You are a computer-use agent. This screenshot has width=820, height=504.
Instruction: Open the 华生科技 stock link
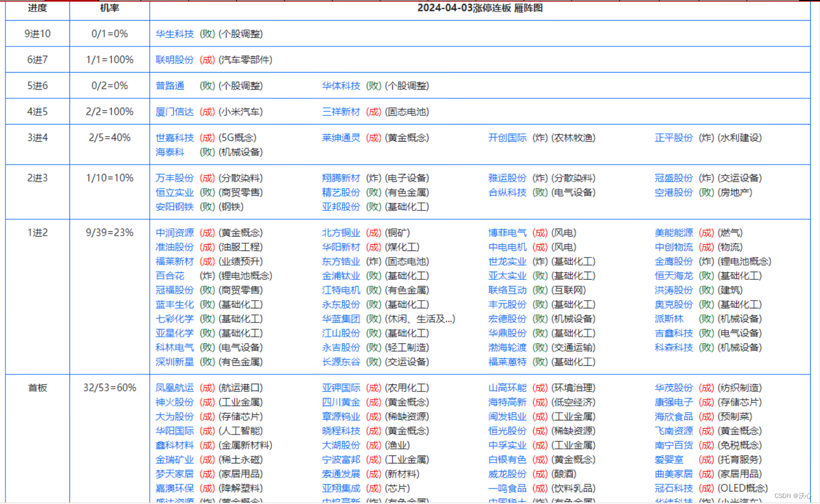175,34
